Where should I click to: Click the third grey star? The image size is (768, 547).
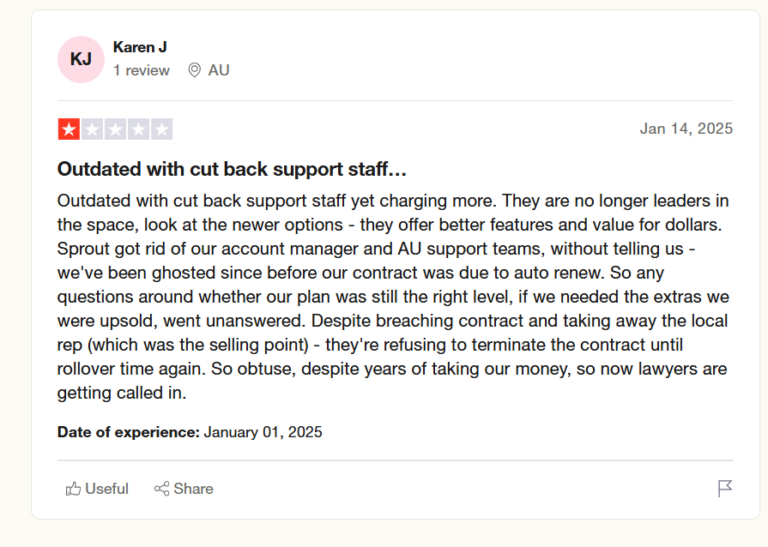coord(115,129)
